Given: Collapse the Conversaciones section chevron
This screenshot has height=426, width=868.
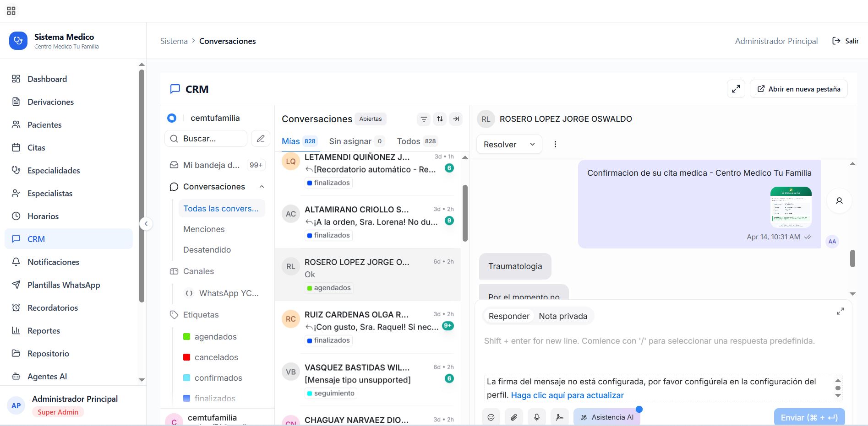Looking at the screenshot, I should [262, 186].
